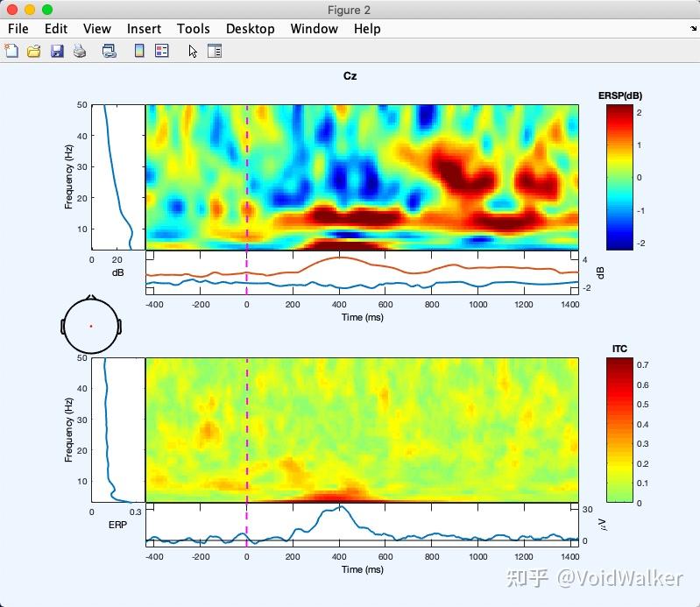
Task: Click the 'ITC' colorbar label
Action: (619, 349)
